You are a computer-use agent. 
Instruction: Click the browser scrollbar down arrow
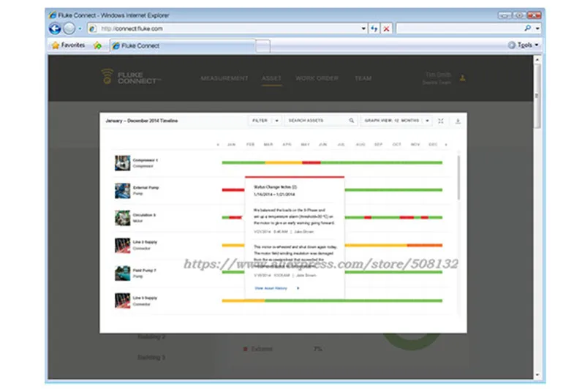tap(537, 375)
